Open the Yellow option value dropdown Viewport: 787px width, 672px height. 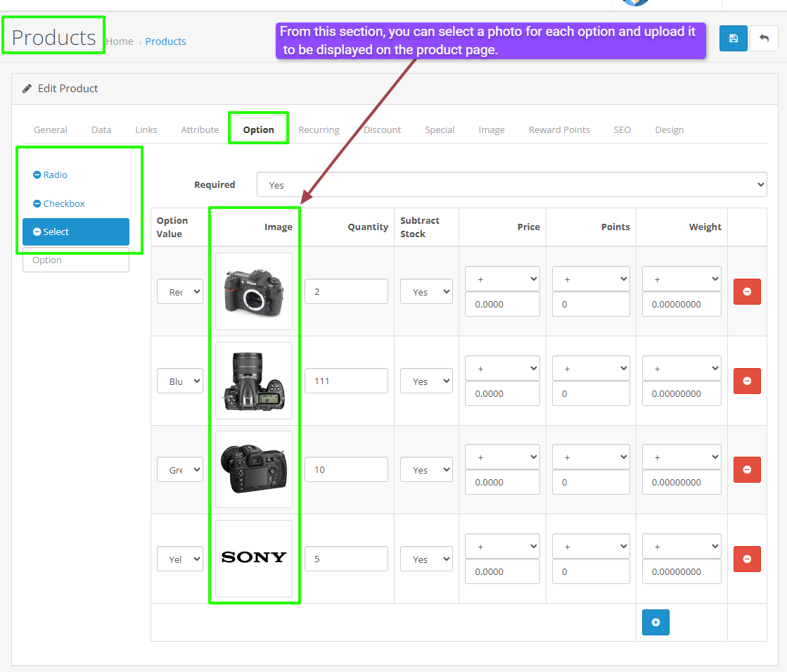pos(179,559)
